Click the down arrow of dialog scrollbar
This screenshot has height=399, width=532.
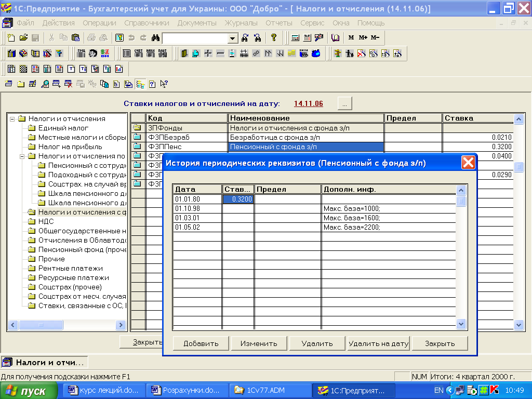coord(461,324)
